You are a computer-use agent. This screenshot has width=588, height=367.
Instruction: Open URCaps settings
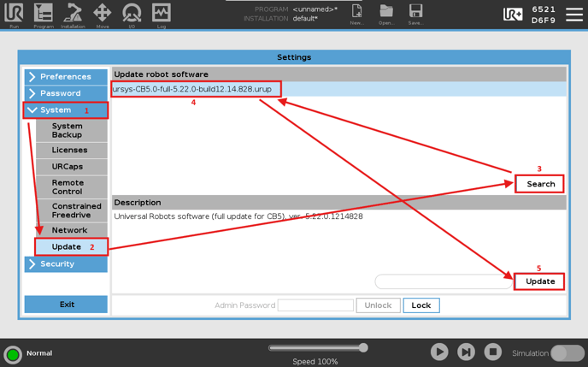click(72, 167)
